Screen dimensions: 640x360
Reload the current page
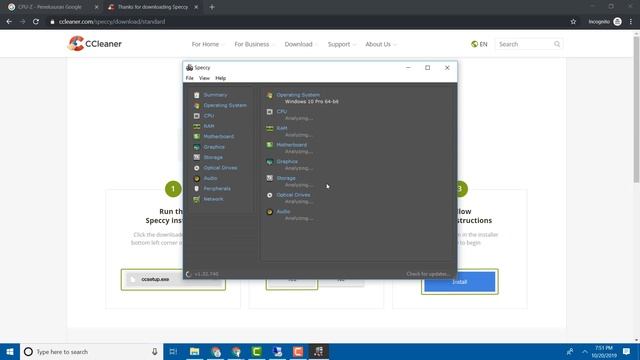coord(36,22)
